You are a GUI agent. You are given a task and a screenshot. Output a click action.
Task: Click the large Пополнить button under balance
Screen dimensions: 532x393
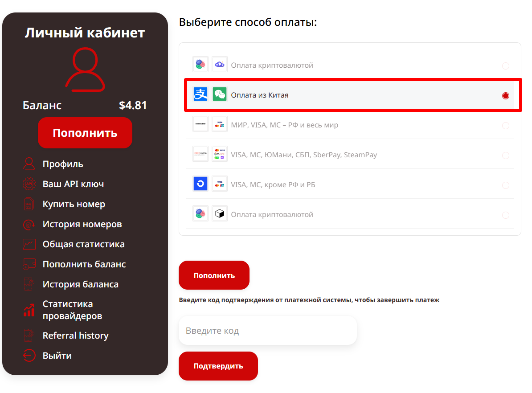(x=85, y=133)
